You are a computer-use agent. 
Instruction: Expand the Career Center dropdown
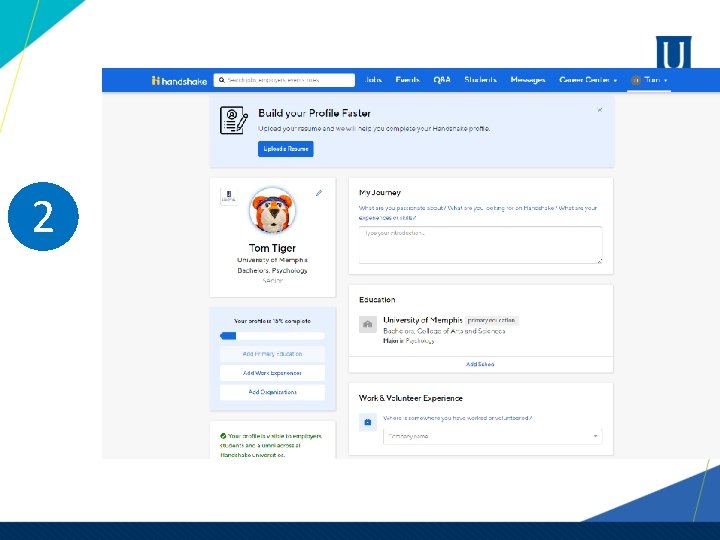pyautogui.click(x=588, y=80)
